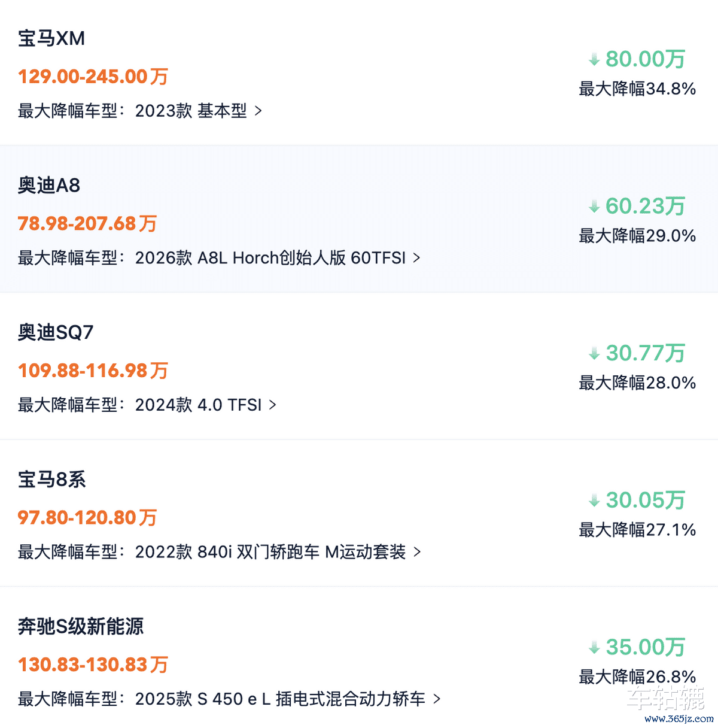The image size is (718, 728).
Task: Click green down arrow beside 30.05万
Action: tap(594, 500)
